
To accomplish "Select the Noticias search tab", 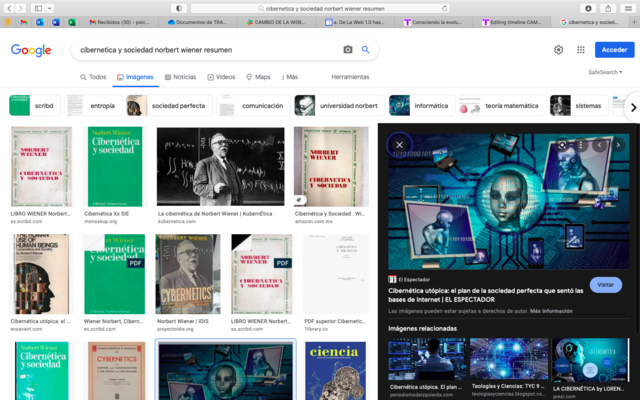I will pyautogui.click(x=180, y=77).
